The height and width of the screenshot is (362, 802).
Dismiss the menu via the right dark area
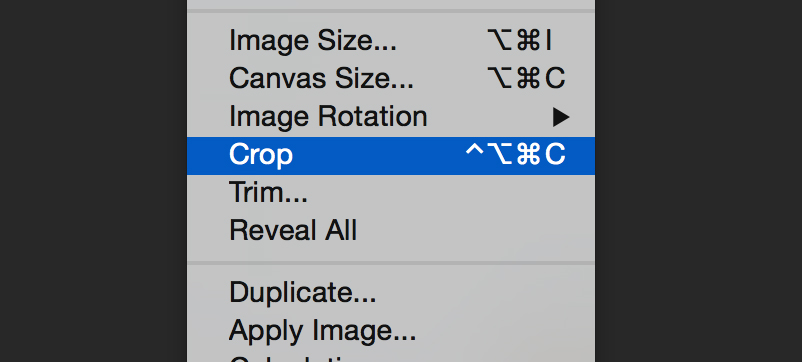[x=698, y=181]
